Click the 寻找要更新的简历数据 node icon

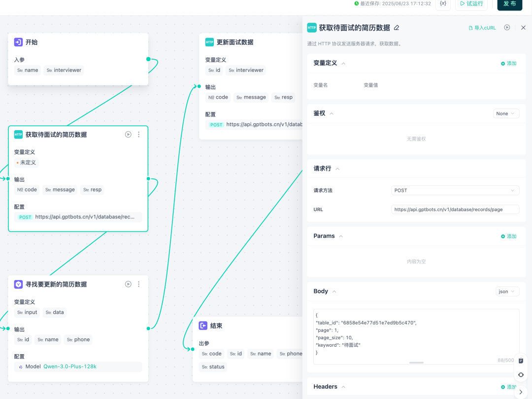18,284
